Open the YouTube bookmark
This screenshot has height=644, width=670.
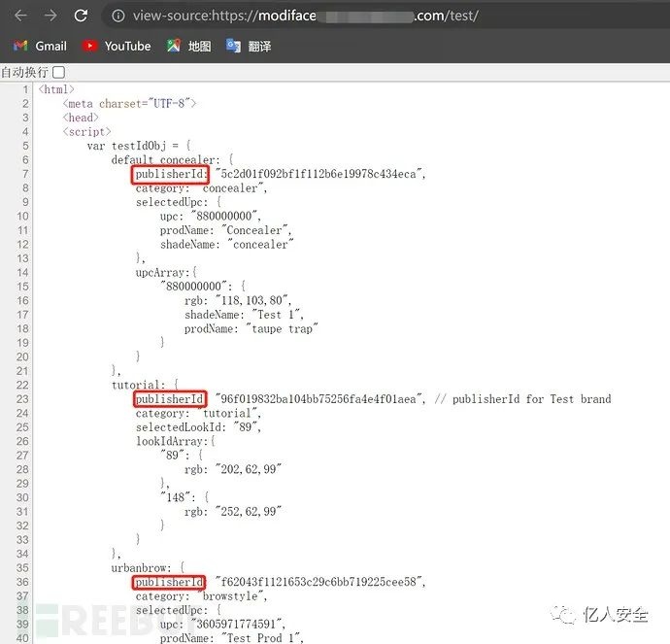click(x=117, y=47)
